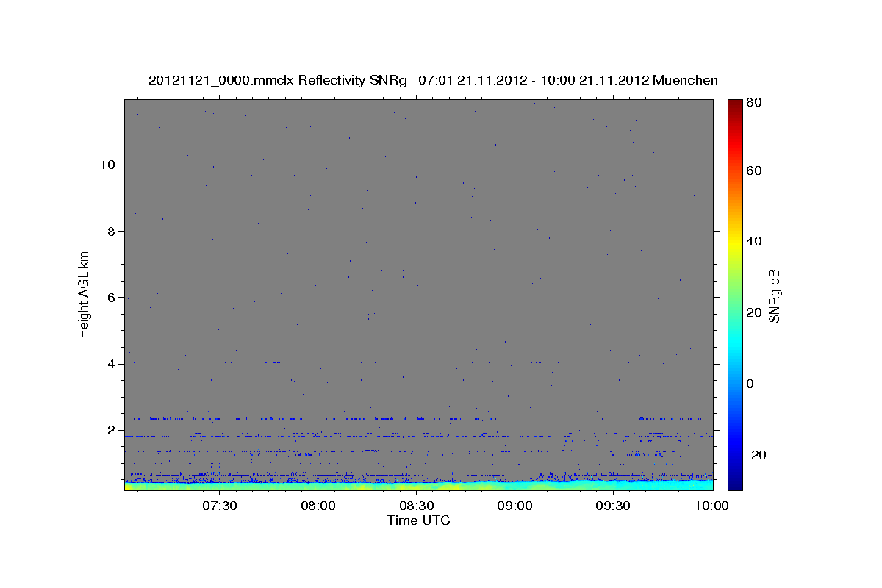Click the height tick label '2'
Viewport: 882px width, 588px height.
tap(110, 430)
